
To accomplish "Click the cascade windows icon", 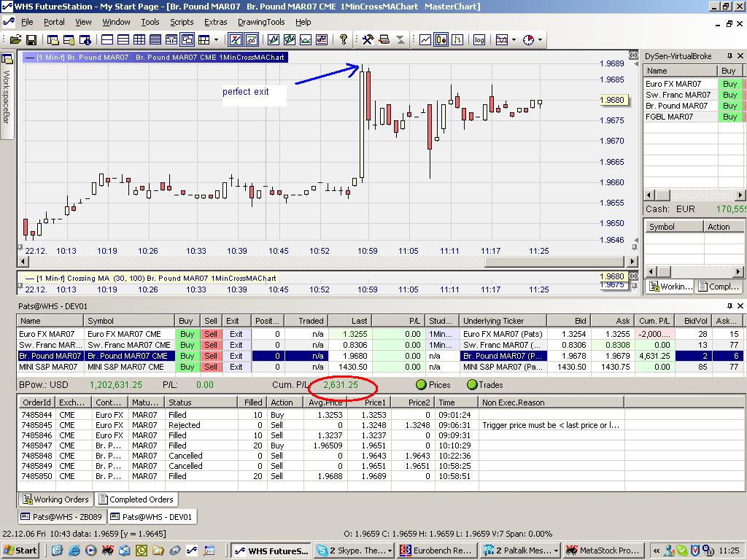I will 187,40.
